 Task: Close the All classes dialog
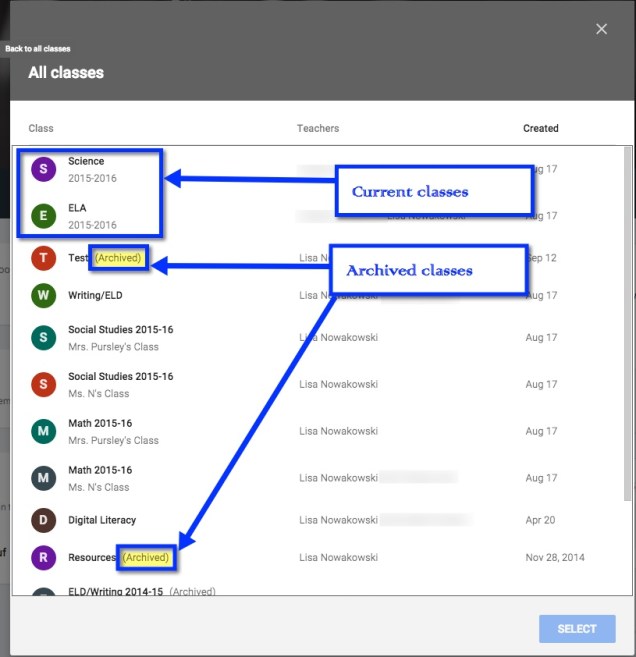(x=601, y=29)
